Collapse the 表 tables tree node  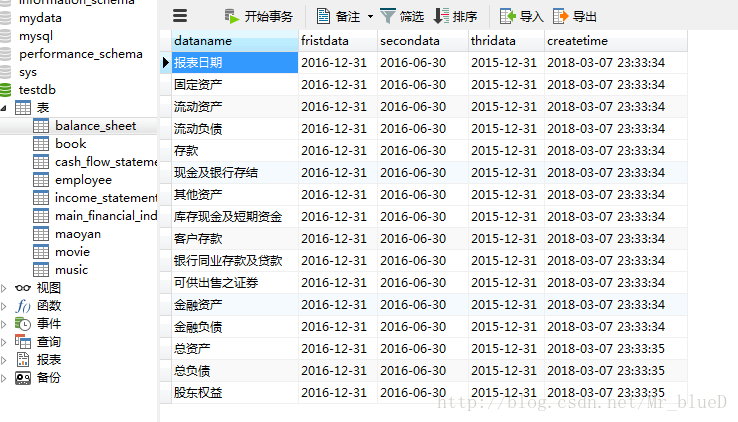[x=4, y=108]
